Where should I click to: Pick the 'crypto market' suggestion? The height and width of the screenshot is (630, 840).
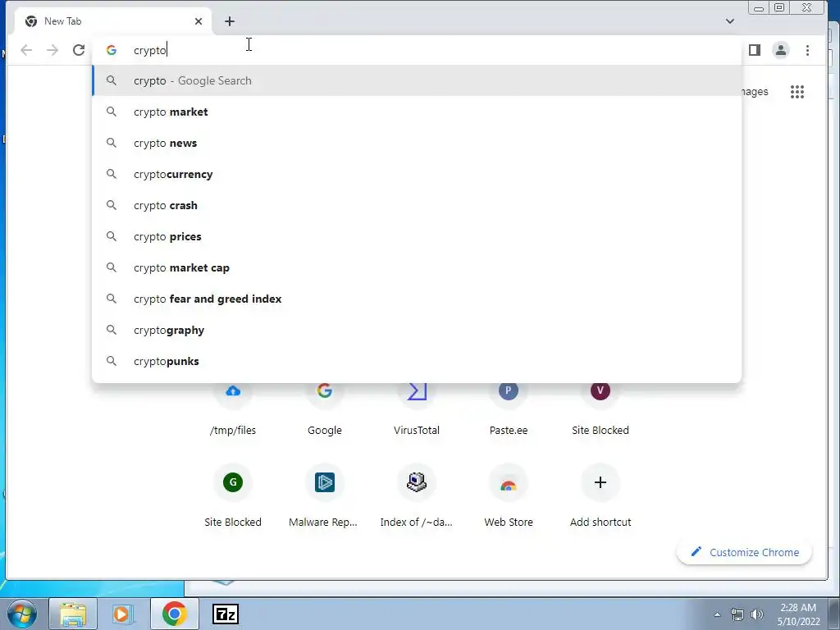[x=417, y=112]
